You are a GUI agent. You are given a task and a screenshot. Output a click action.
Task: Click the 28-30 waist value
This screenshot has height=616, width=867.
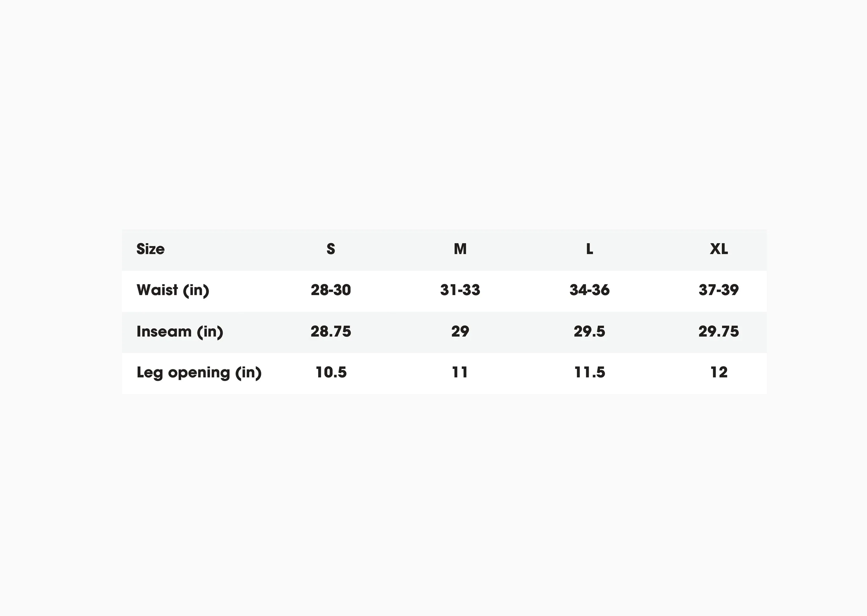tap(331, 290)
